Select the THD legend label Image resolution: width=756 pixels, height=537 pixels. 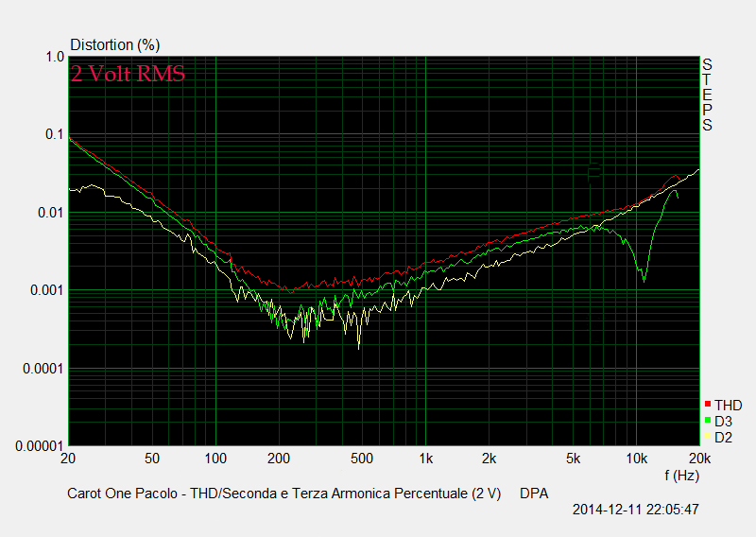[x=728, y=405]
